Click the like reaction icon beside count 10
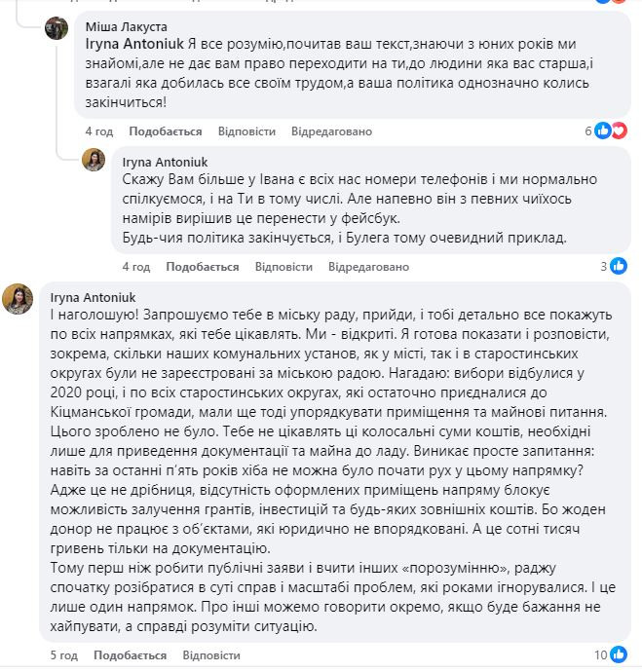Viewport: 642px width, 672px height. pyautogui.click(x=620, y=654)
